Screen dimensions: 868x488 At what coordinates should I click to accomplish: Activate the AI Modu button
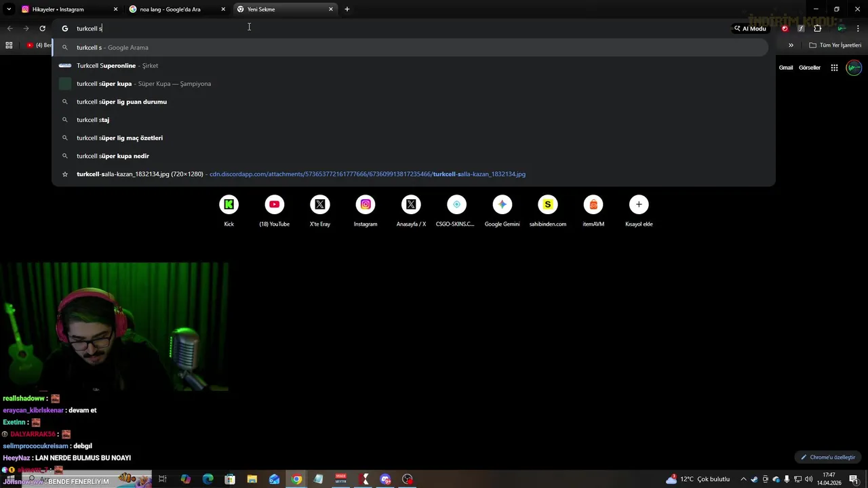[750, 28]
